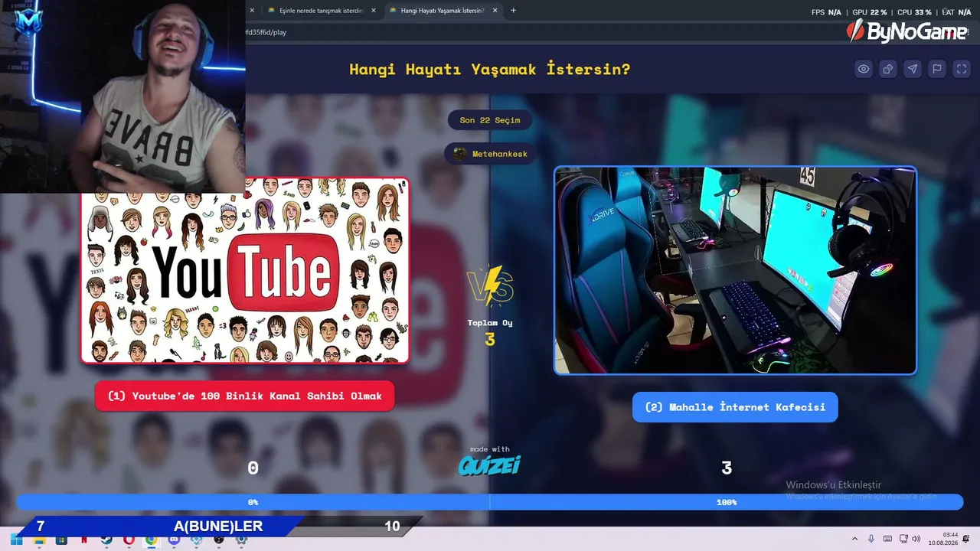The height and width of the screenshot is (551, 980).
Task: Open the volume control in the tray
Action: pyautogui.click(x=916, y=539)
